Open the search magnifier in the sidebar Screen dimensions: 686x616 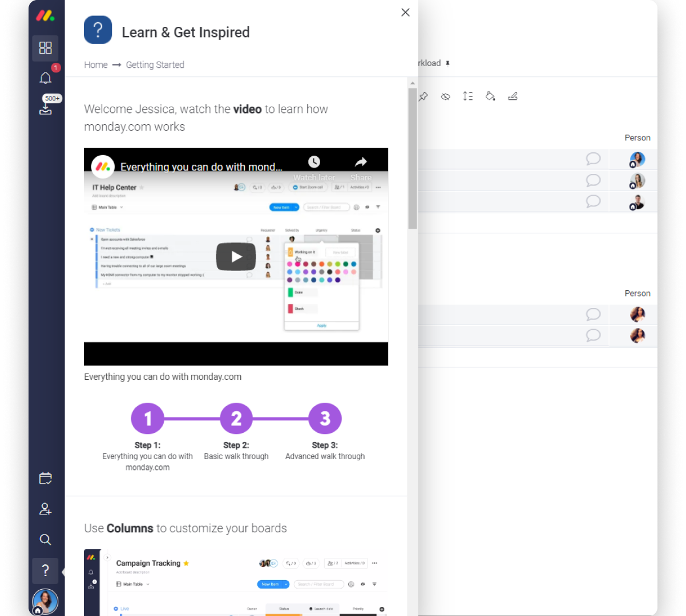(46, 540)
